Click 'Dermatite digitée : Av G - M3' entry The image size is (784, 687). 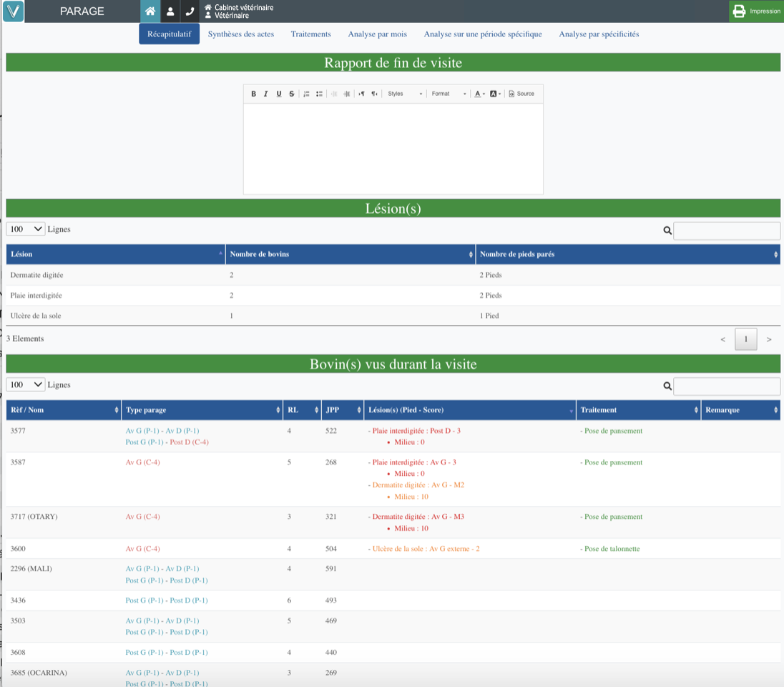[416, 517]
